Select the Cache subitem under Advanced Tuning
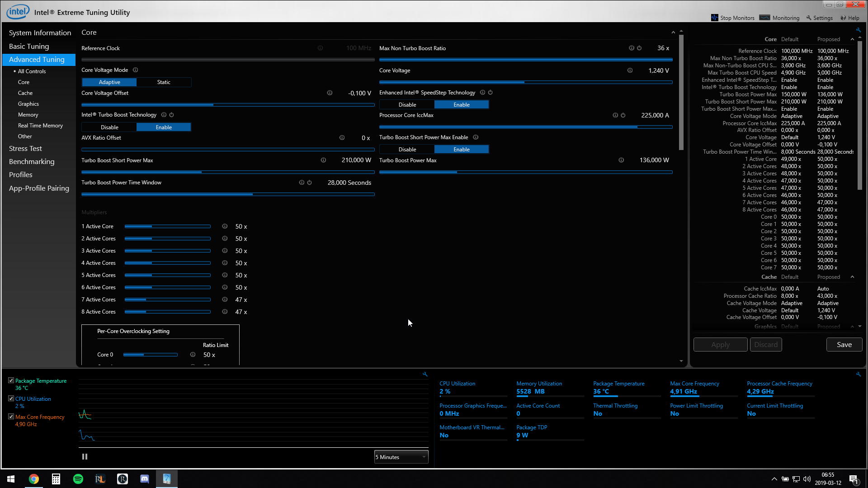This screenshot has width=868, height=488. (25, 93)
